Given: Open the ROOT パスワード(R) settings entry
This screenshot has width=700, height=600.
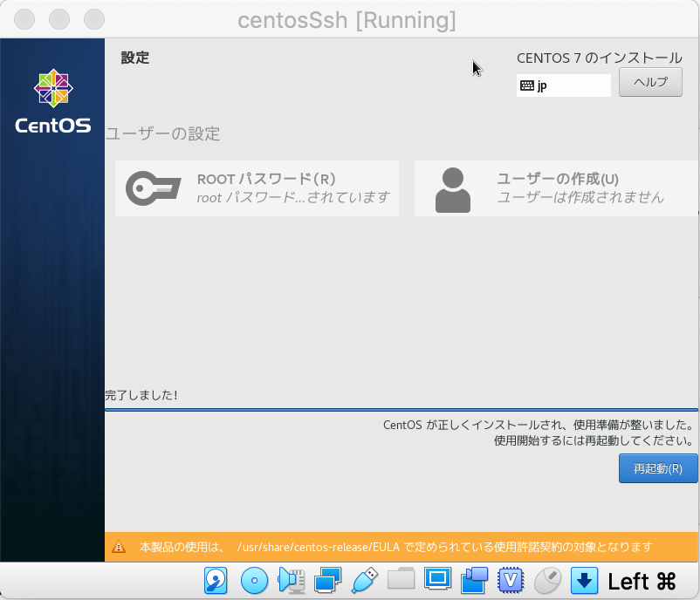Looking at the screenshot, I should point(257,187).
